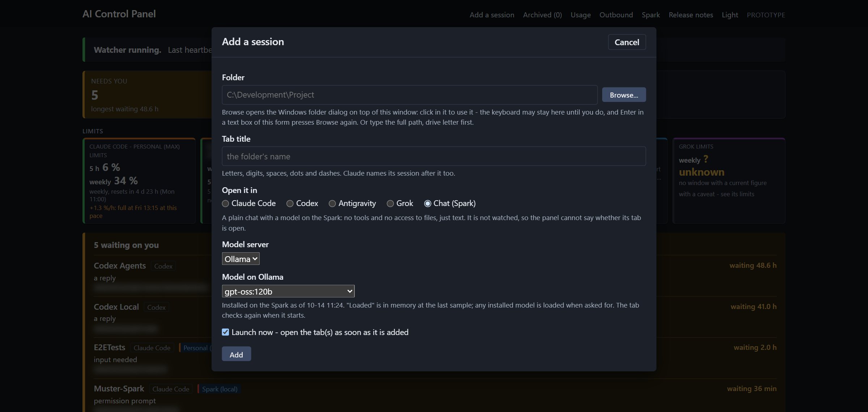Viewport: 868px width, 412px height.
Task: Click into the Folder path field
Action: (409, 95)
